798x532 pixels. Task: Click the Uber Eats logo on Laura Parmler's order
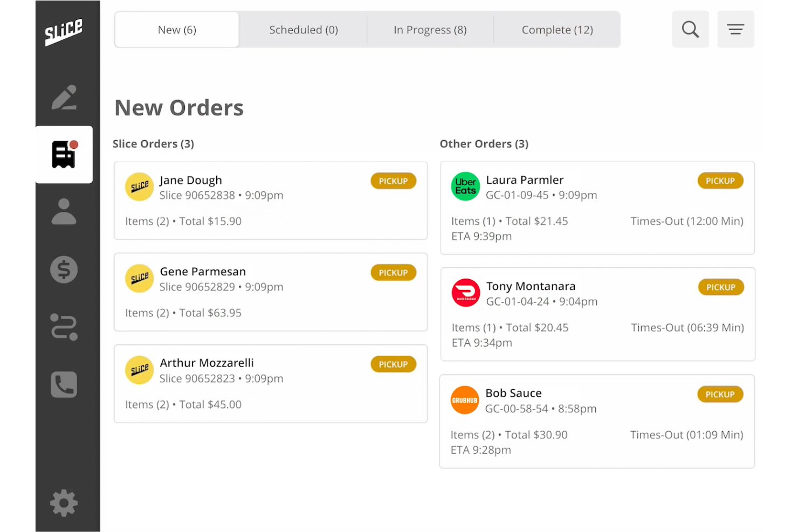click(x=465, y=186)
